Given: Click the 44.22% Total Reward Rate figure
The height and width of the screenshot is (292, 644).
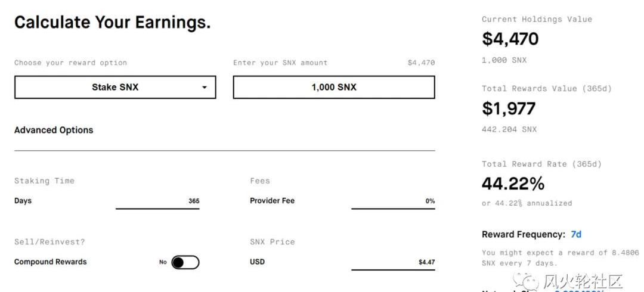Looking at the screenshot, I should click(x=513, y=184).
